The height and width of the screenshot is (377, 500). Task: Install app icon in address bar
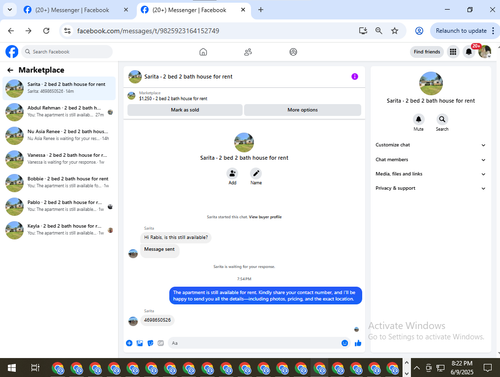(363, 31)
